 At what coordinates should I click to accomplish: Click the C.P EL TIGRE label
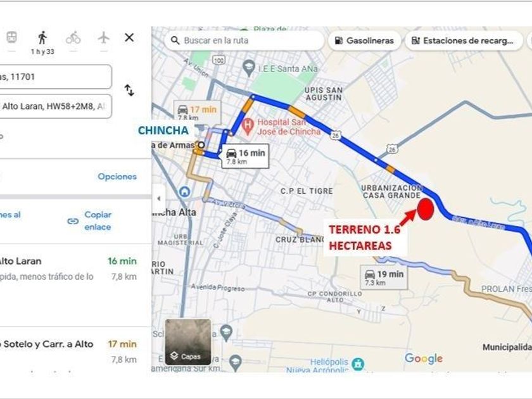tap(307, 191)
